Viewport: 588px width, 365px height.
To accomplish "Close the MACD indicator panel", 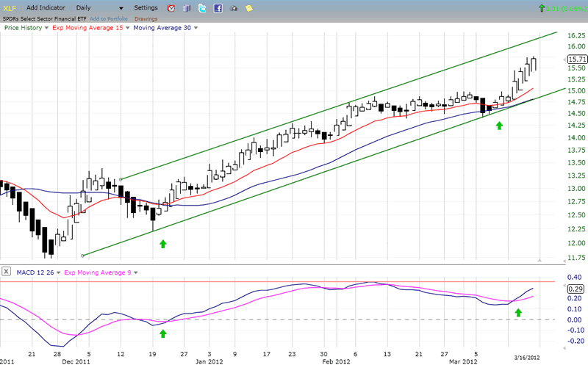I will (x=5, y=272).
